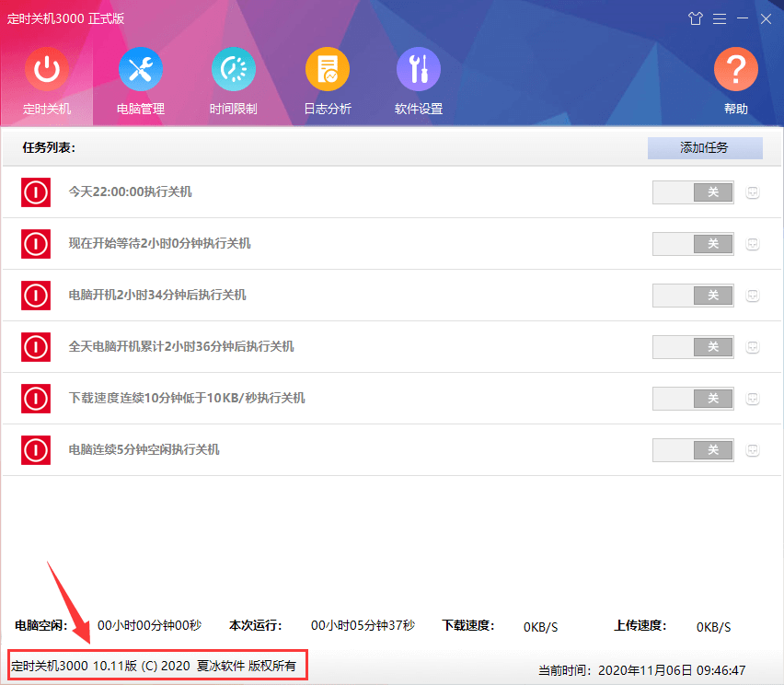The image size is (784, 685).
Task: Switch to 软件设置 tab label
Action: [x=419, y=109]
